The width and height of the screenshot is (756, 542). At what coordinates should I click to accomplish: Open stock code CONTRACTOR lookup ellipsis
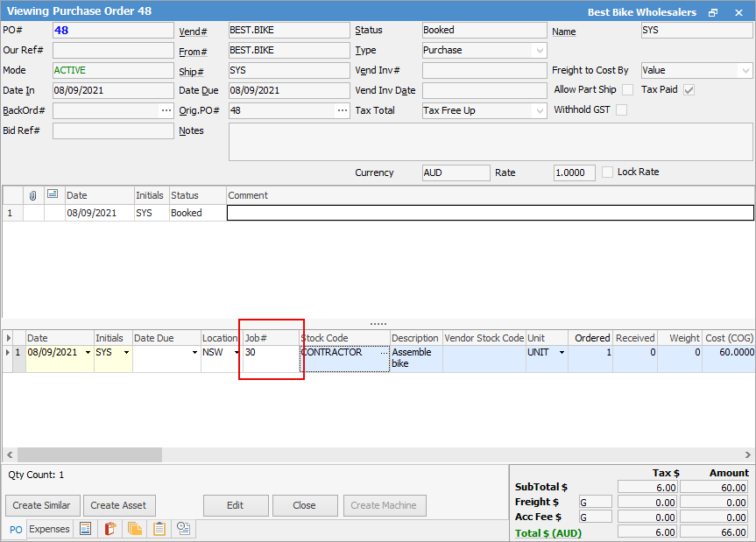tap(384, 353)
